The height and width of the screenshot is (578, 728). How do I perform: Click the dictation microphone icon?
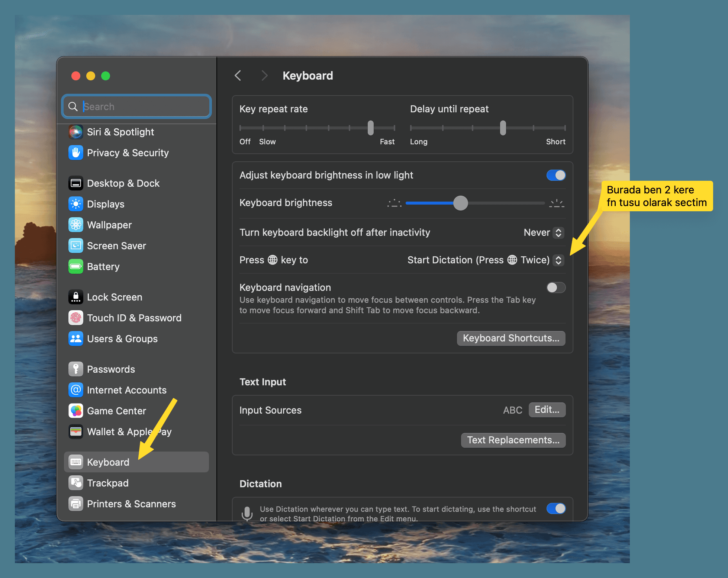tap(247, 513)
